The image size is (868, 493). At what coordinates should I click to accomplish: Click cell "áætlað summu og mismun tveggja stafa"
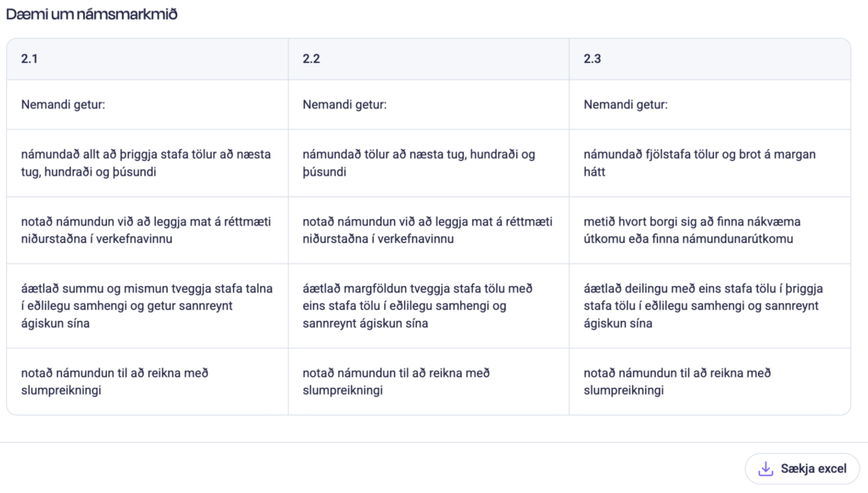tap(146, 306)
